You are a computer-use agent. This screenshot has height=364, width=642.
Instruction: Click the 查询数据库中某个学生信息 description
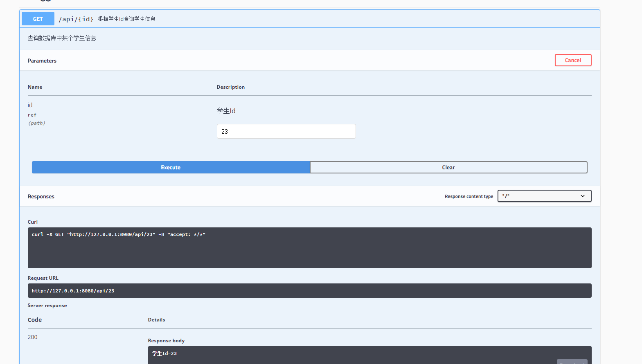tap(62, 38)
